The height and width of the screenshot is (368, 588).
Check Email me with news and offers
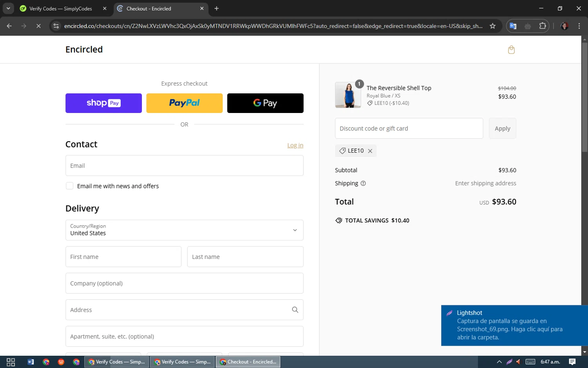pos(69,186)
